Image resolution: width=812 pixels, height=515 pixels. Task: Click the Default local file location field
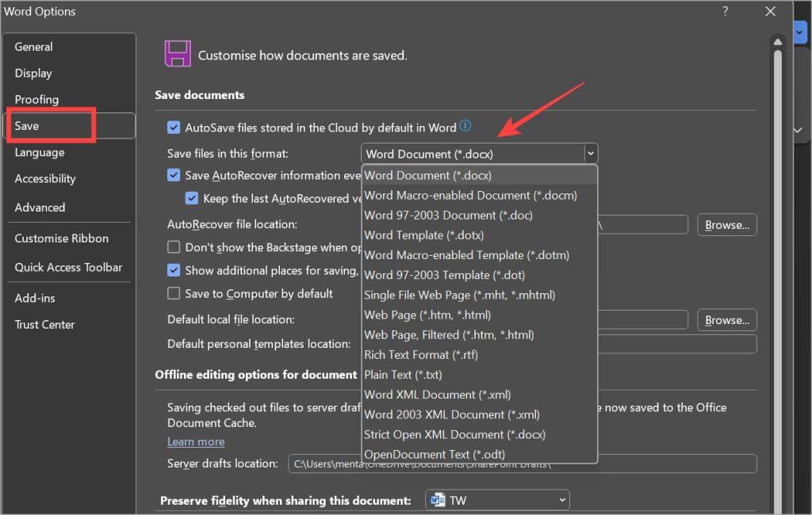pyautogui.click(x=642, y=320)
